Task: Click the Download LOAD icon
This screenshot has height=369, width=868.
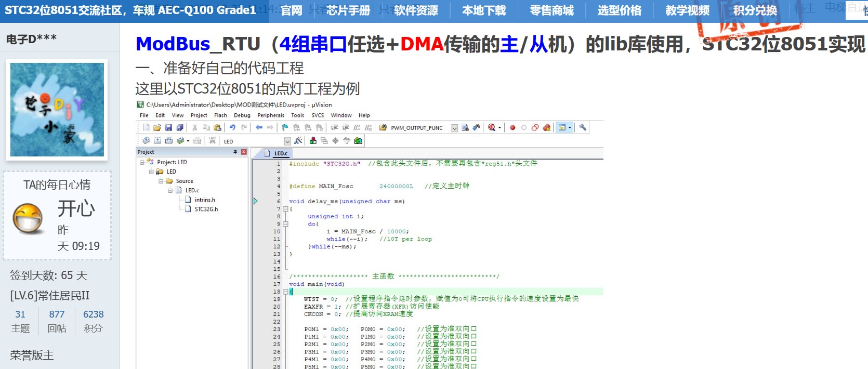Action: (x=212, y=140)
